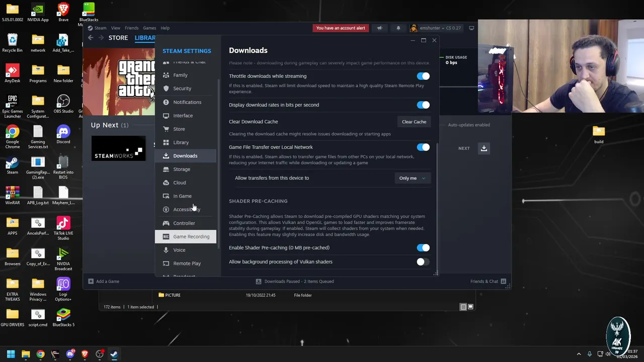Switch to the STORE tab

click(x=118, y=38)
